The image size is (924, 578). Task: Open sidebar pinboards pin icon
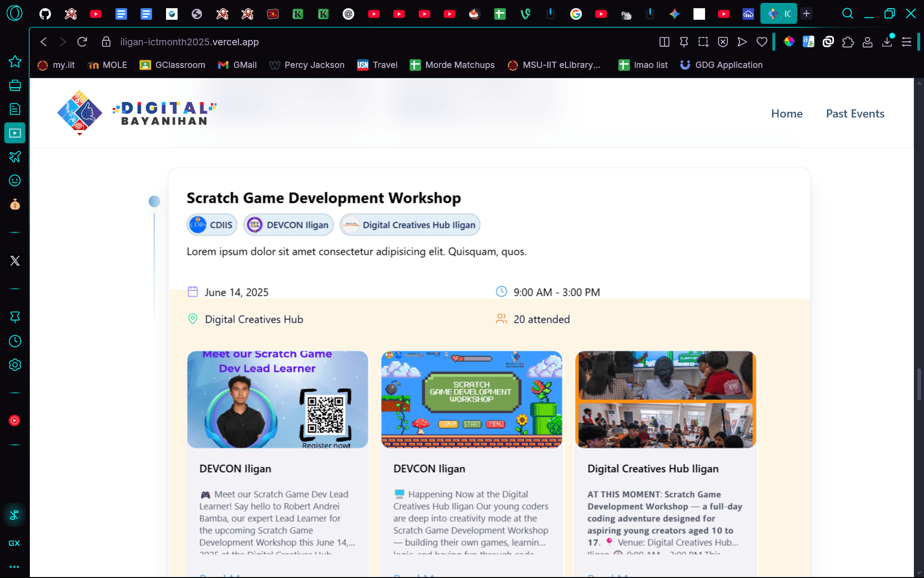[15, 317]
